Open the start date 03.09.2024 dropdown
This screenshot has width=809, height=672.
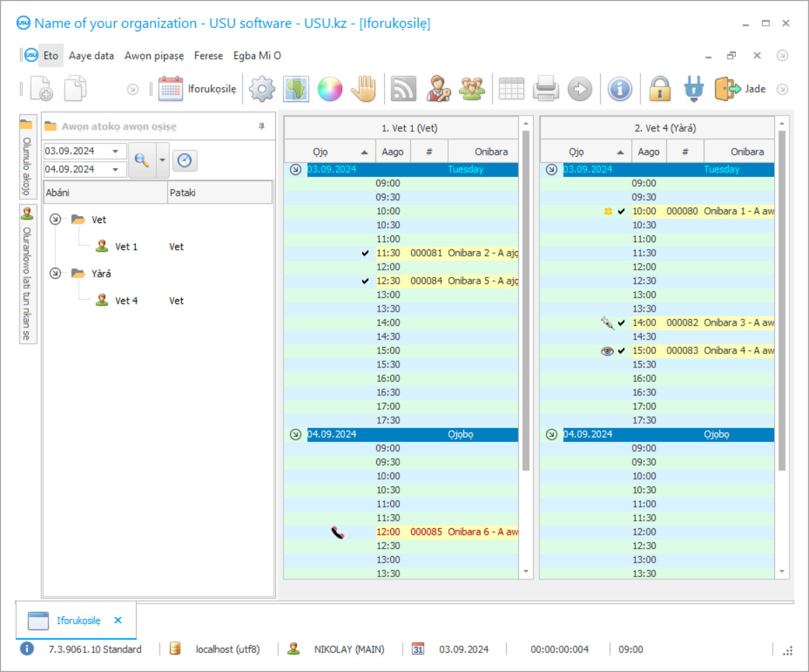pos(116,151)
